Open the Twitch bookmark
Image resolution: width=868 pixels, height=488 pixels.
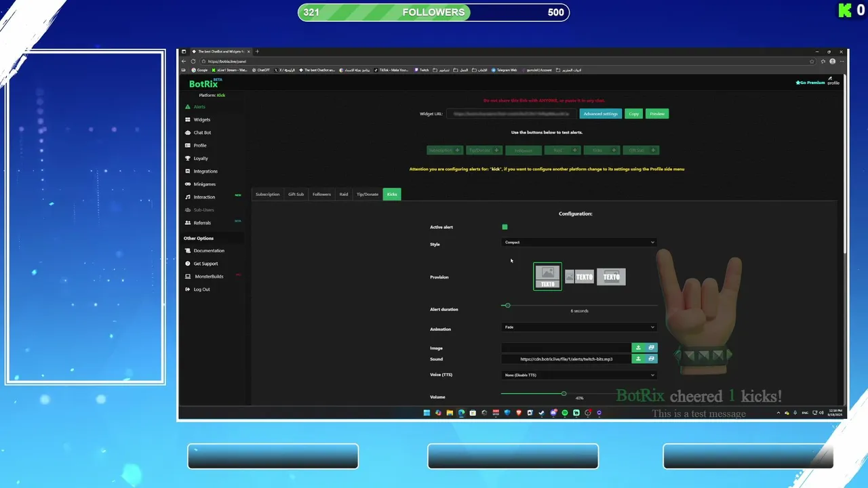tap(422, 70)
